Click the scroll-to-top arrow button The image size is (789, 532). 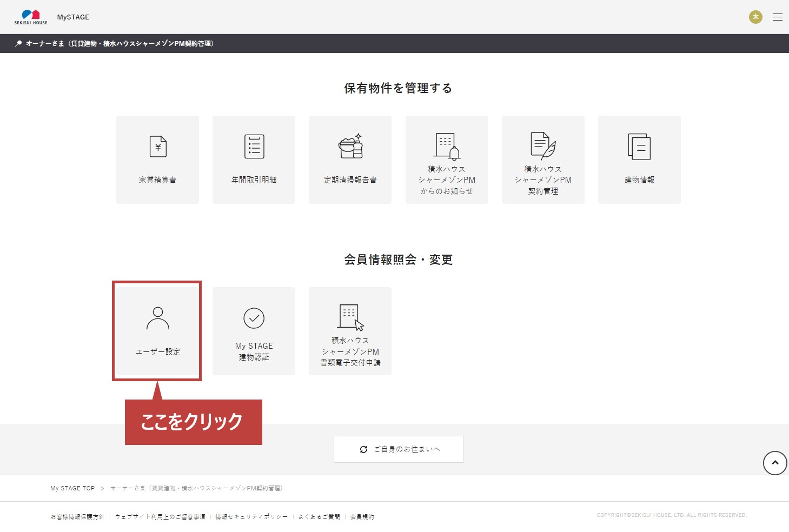[x=775, y=463]
